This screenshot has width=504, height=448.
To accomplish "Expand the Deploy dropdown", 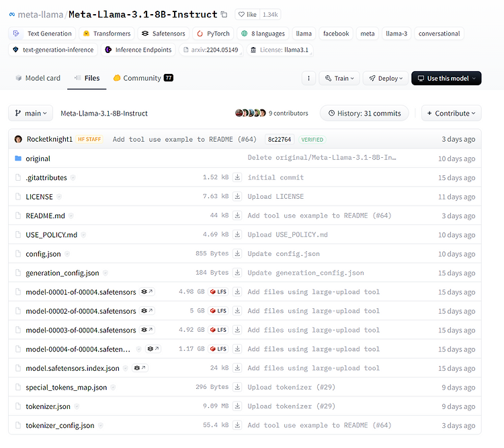I will tap(386, 78).
